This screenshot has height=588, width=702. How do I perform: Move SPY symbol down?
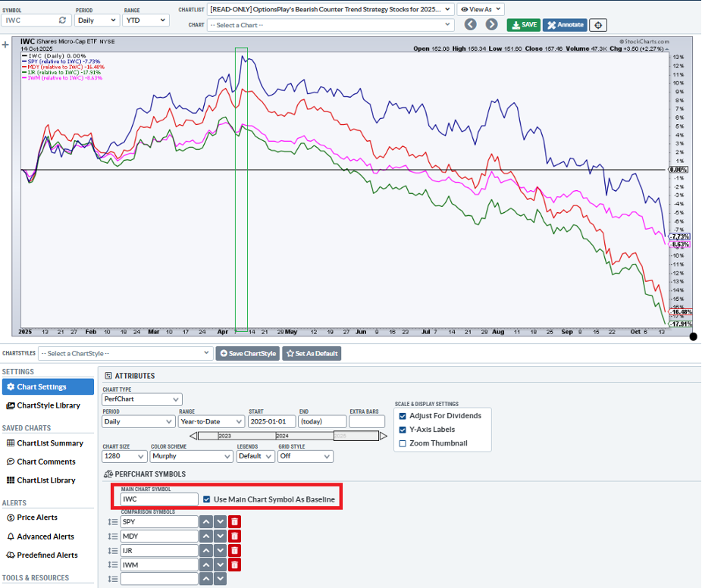tap(221, 522)
